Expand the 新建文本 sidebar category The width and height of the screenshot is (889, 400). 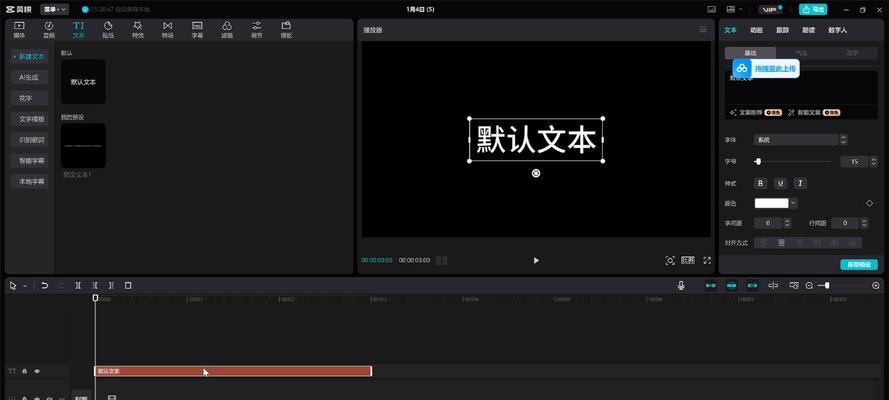[x=30, y=57]
